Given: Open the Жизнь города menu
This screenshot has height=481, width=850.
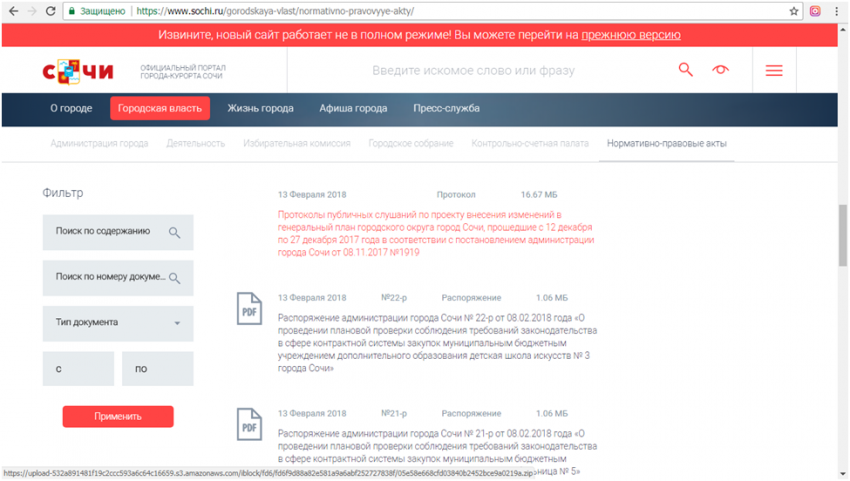Looking at the screenshot, I should pyautogui.click(x=260, y=108).
